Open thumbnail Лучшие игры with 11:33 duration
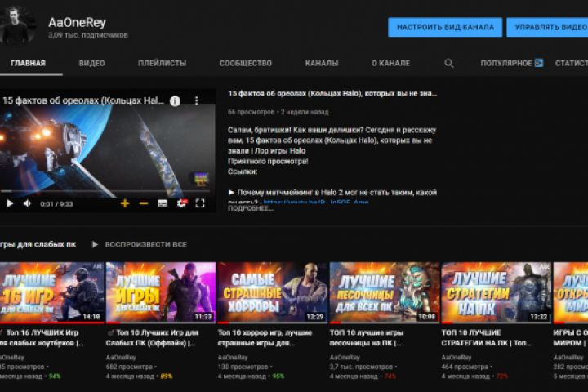 (x=161, y=292)
